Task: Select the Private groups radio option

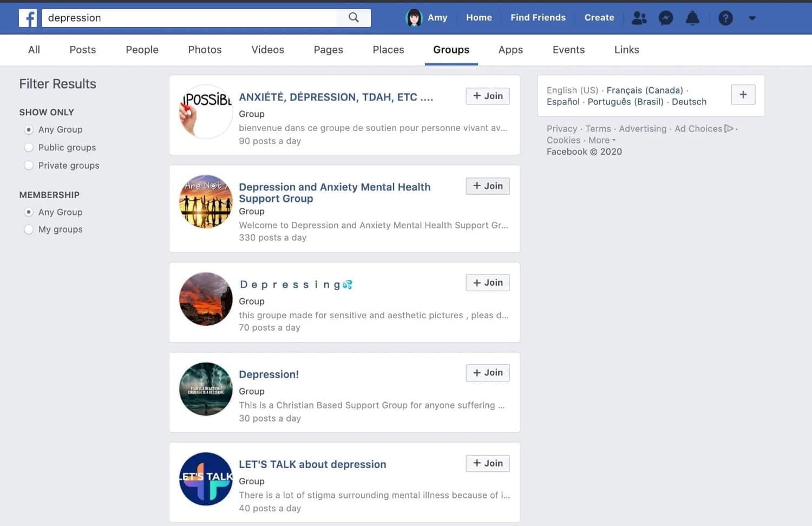Action: pos(29,166)
